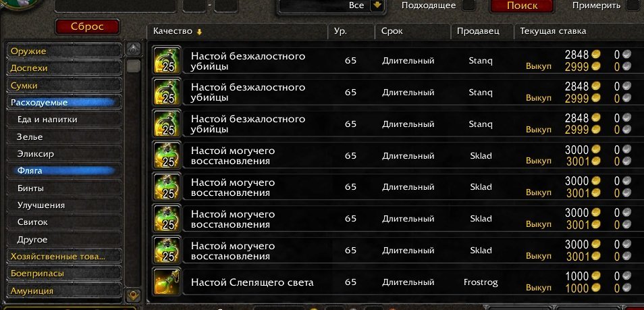
Task: Click scroll-up arrow of category list
Action: click(134, 49)
